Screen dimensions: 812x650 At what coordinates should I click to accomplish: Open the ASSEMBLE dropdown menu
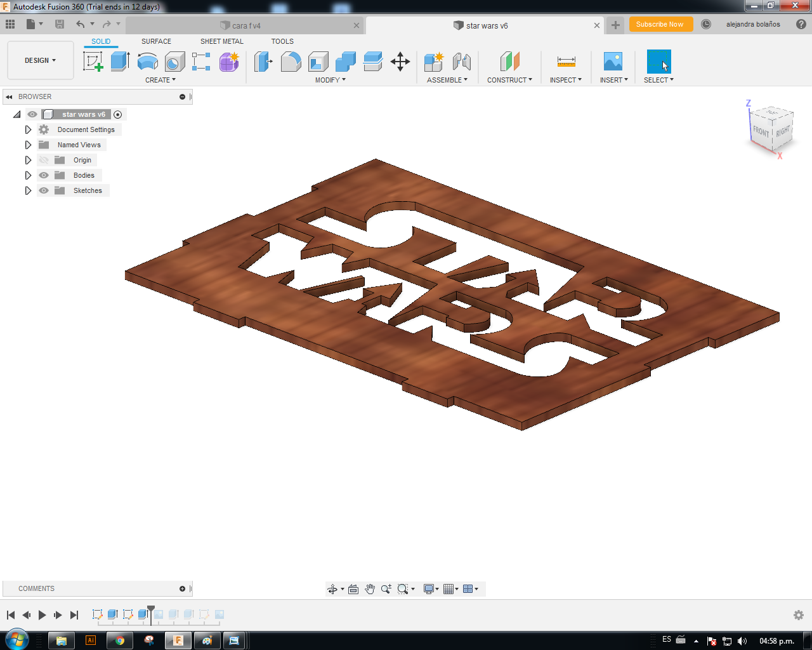coord(447,80)
